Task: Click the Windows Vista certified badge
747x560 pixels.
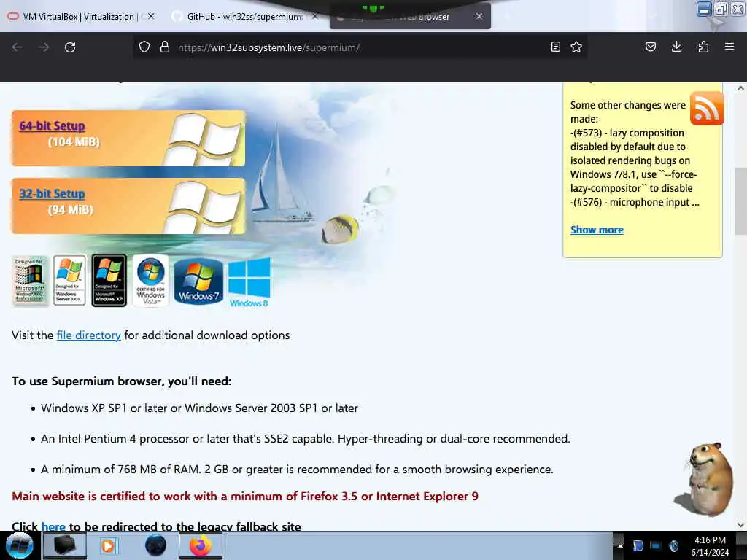Action: pos(150,280)
